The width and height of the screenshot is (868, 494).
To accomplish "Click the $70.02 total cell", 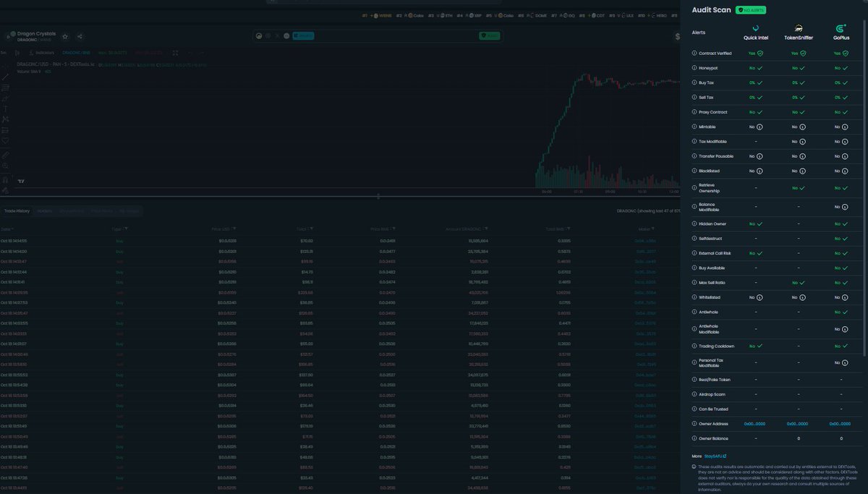I will click(x=306, y=240).
